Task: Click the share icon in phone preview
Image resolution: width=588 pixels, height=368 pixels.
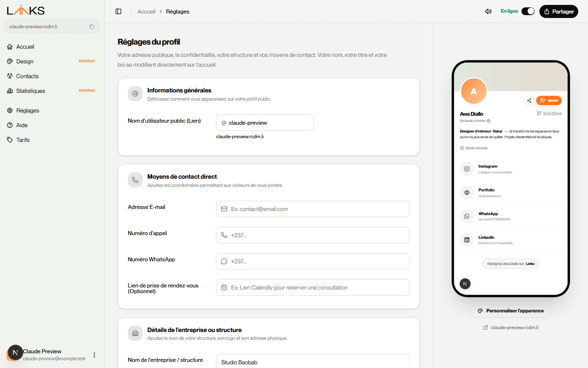Action: click(x=529, y=100)
